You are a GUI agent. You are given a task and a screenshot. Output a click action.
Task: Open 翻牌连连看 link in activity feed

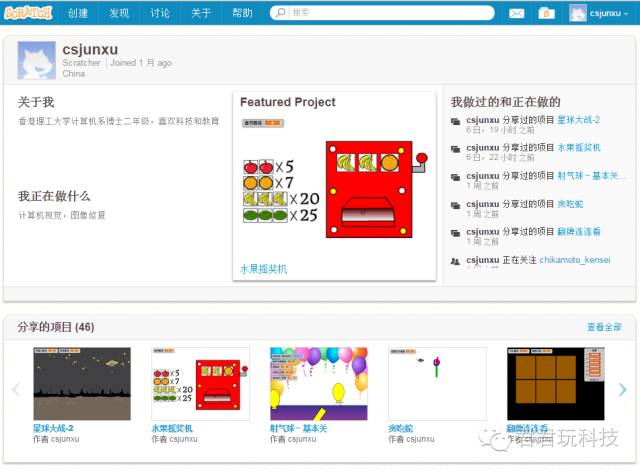point(579,231)
